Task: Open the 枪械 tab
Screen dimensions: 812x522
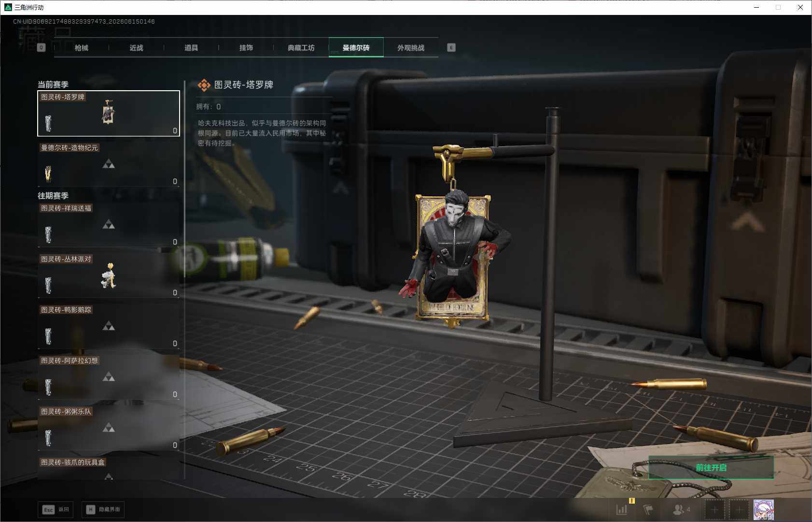Action: point(82,48)
